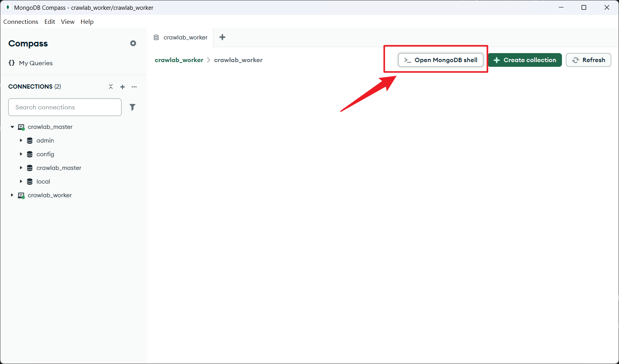Expand the crawlab_master database node

[21, 168]
